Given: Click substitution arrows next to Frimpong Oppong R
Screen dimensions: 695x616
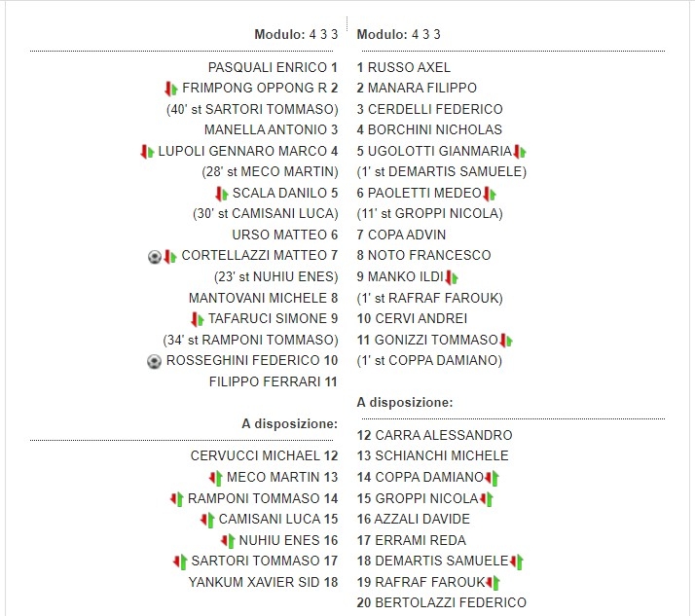Looking at the screenshot, I should point(171,89).
